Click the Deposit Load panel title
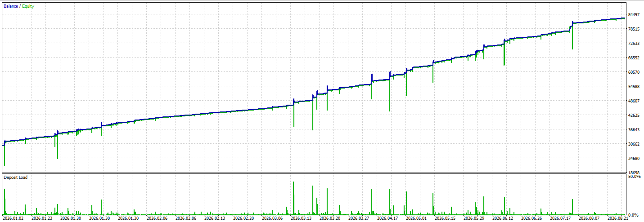Viewport: 644px width, 222px height. click(x=15, y=178)
